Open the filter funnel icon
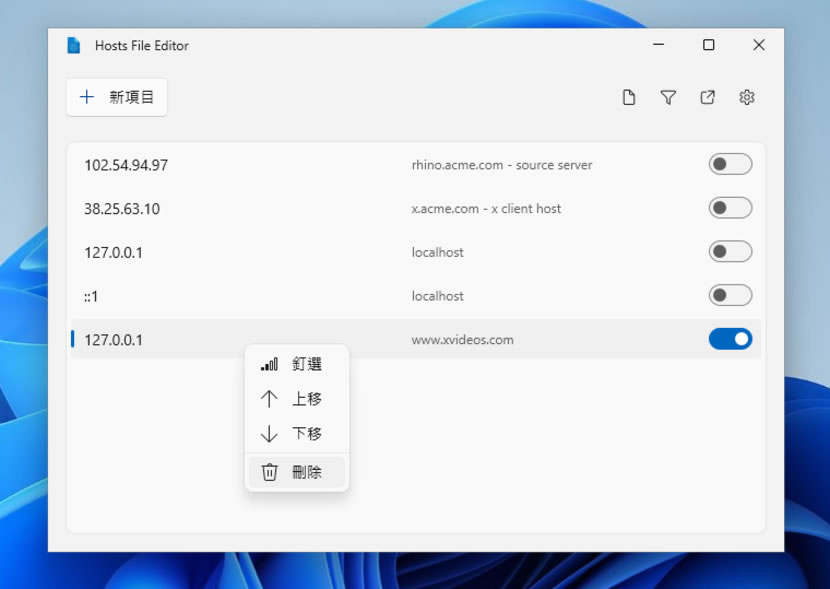 [x=668, y=97]
